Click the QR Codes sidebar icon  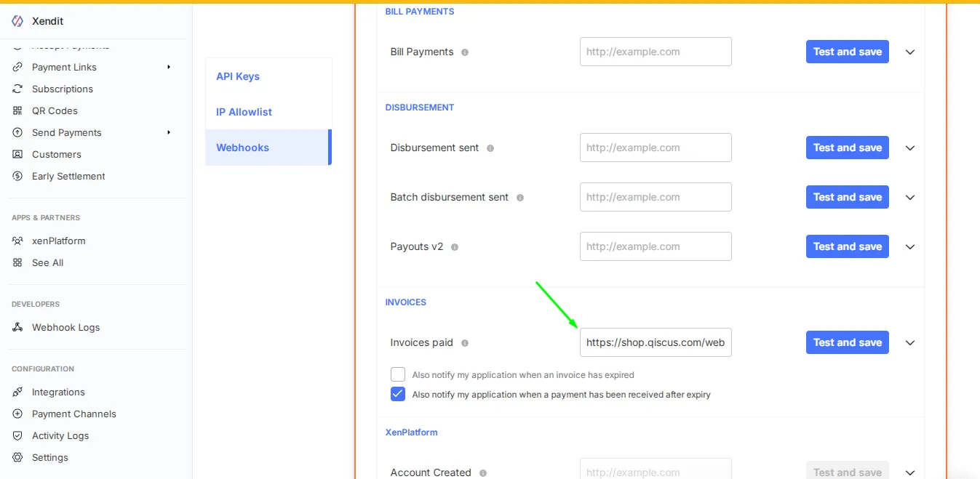point(17,110)
